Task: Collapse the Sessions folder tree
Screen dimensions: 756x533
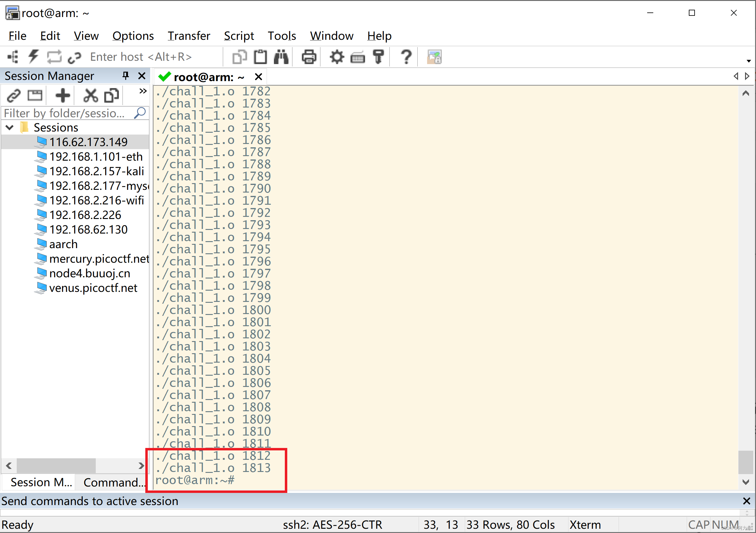Action: click(9, 127)
